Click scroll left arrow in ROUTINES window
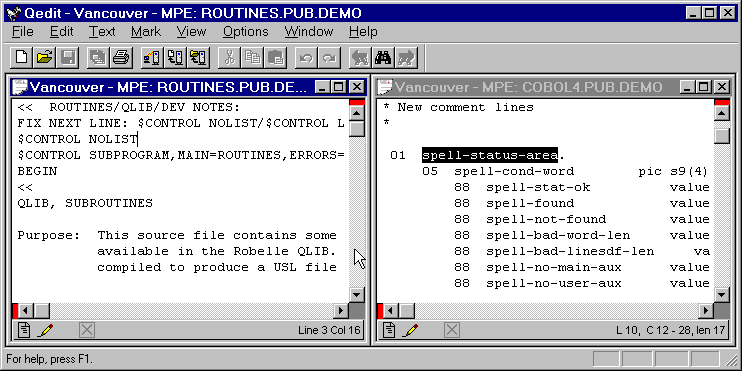 coord(26,310)
